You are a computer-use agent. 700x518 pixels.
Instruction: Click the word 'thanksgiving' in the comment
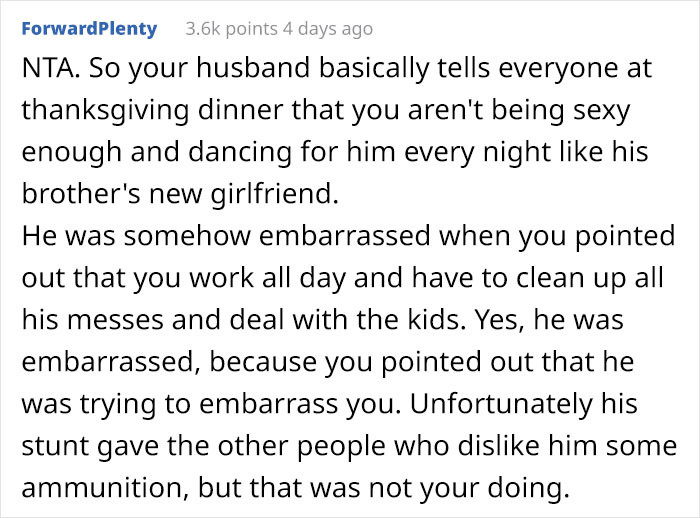pos(105,111)
